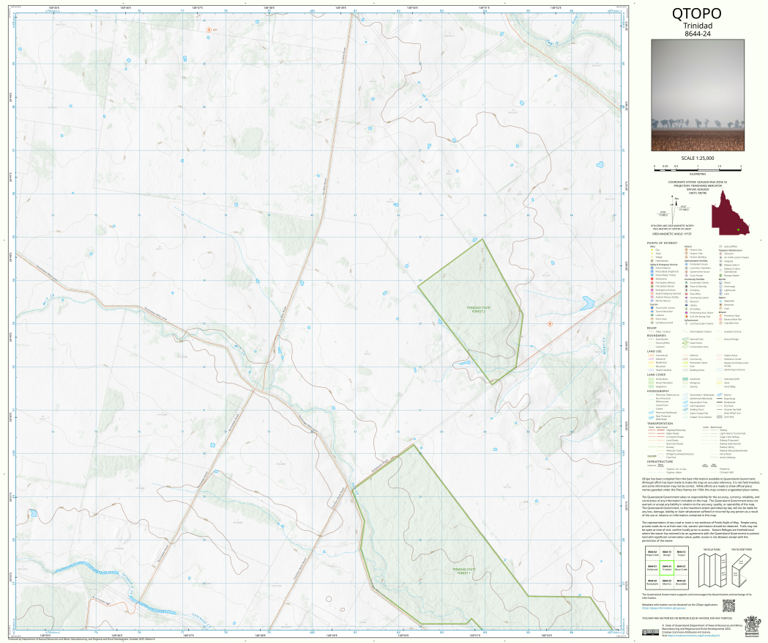Click the kilometres scale bar
The width and height of the screenshot is (768, 643).
point(697,168)
